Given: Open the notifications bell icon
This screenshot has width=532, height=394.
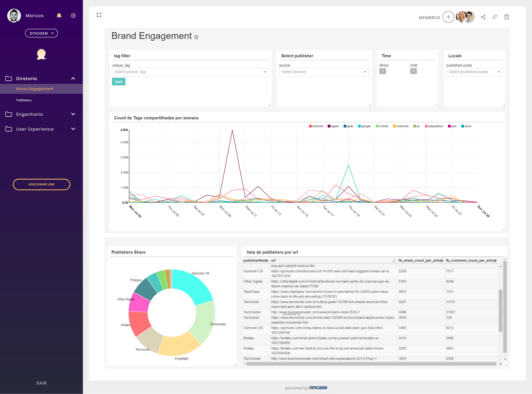Looking at the screenshot, I should tap(59, 16).
